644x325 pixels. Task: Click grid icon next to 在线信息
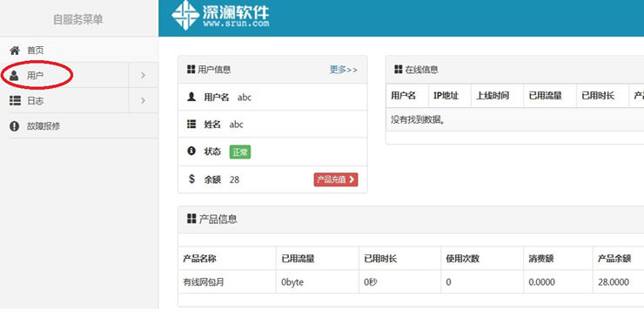(x=398, y=69)
